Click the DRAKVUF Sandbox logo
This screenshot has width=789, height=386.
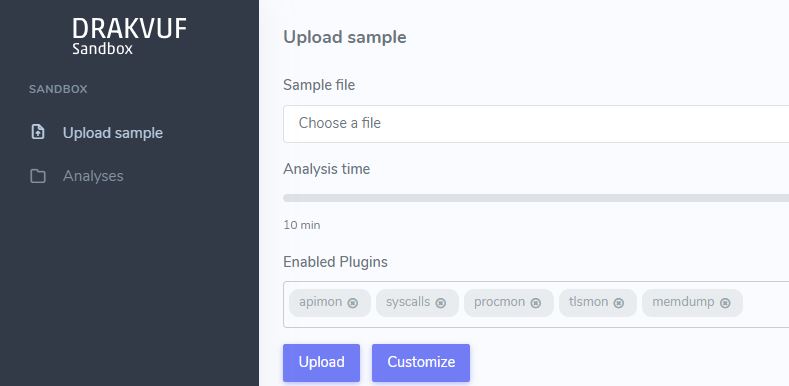tap(129, 36)
